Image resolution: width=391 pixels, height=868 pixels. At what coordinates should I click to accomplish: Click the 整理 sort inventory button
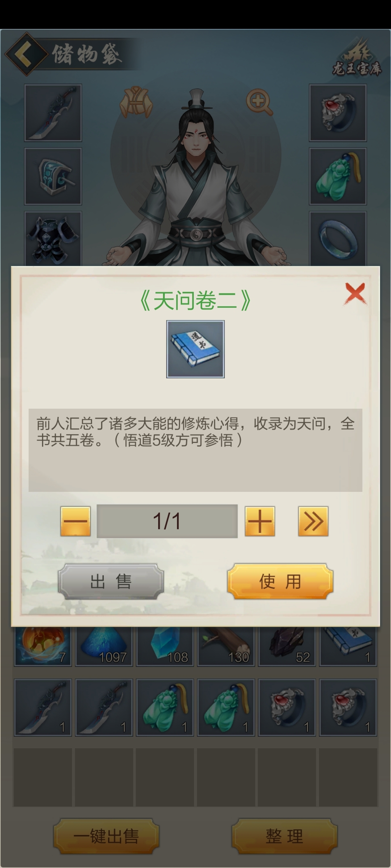coord(285,836)
